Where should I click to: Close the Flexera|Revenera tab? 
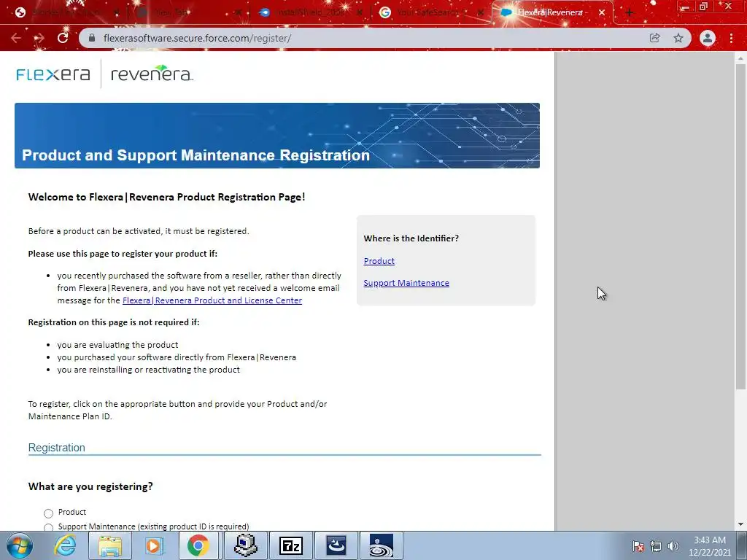[x=602, y=12]
